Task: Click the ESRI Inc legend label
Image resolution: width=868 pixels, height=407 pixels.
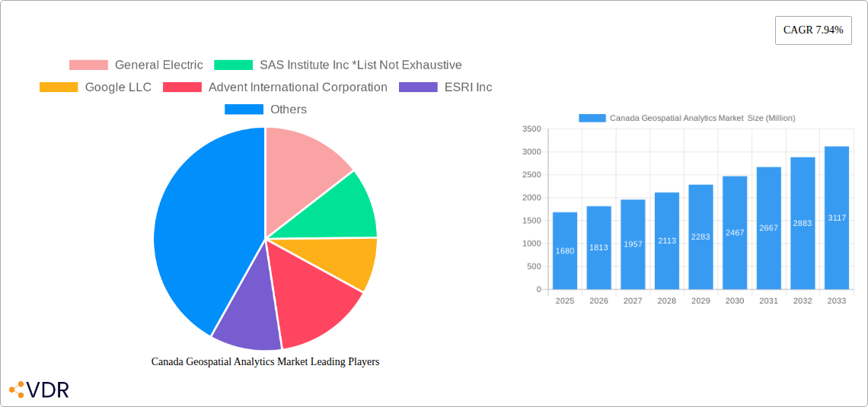Action: (468, 87)
